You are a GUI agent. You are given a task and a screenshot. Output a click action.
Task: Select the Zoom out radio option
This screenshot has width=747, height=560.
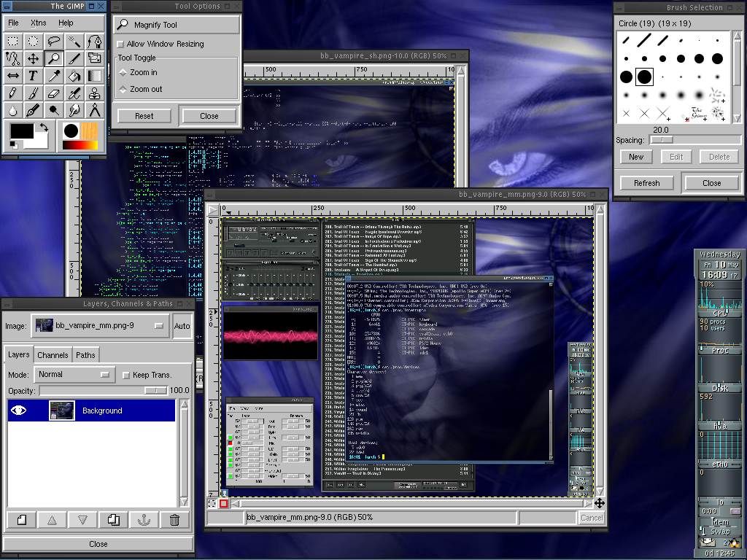[123, 89]
